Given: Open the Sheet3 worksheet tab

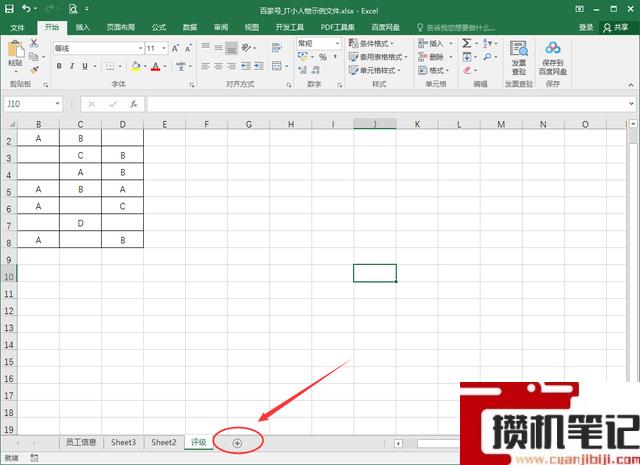Looking at the screenshot, I should coord(123,443).
